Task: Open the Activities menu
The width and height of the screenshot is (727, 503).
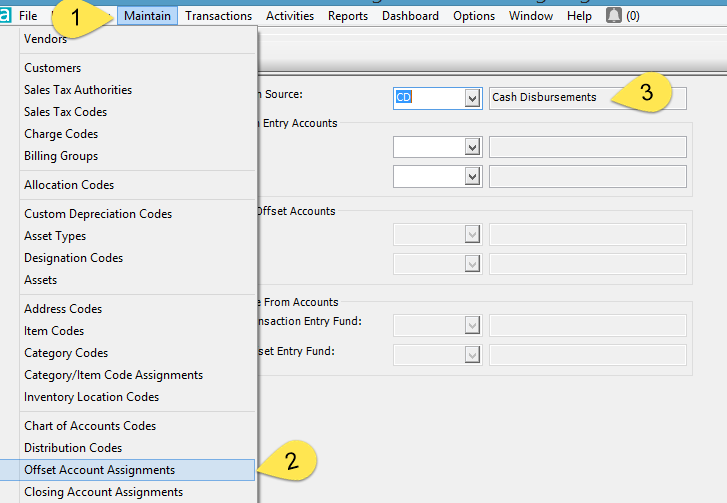Action: [290, 16]
